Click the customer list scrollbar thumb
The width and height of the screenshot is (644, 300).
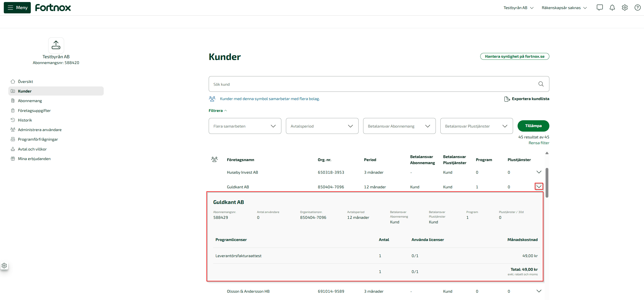pyautogui.click(x=547, y=183)
